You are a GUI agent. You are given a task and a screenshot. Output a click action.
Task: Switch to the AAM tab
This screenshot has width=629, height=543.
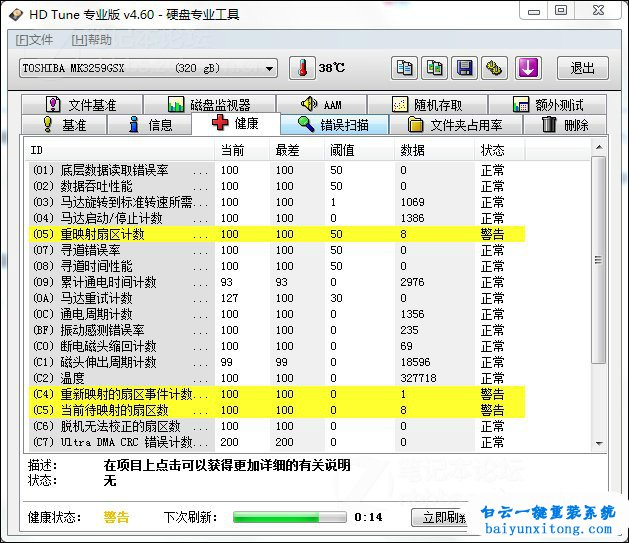tap(321, 105)
